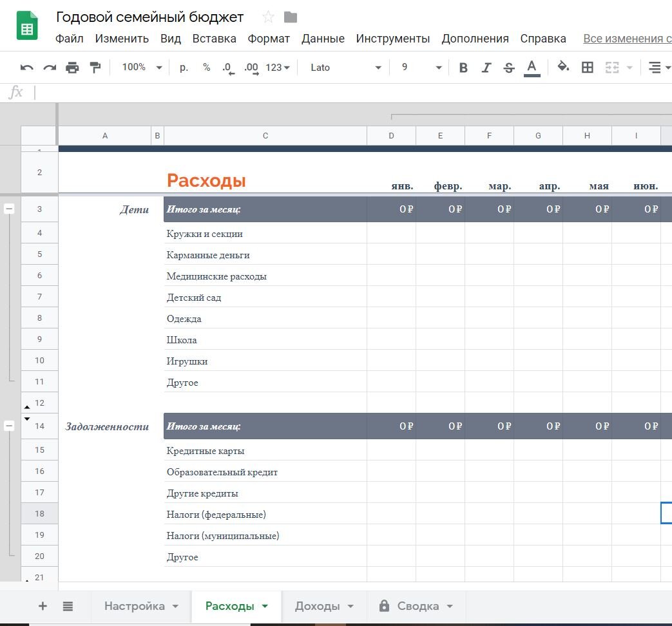Open the Справка menu

click(543, 39)
